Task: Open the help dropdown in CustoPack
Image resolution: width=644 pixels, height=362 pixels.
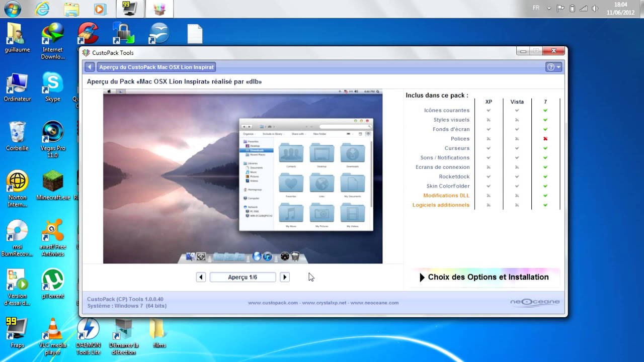Action: click(553, 67)
